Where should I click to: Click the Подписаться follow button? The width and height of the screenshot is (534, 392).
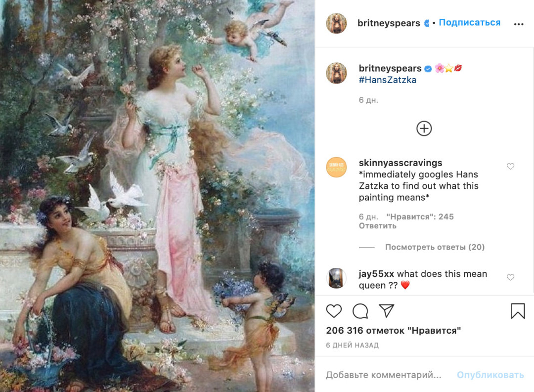click(x=469, y=23)
